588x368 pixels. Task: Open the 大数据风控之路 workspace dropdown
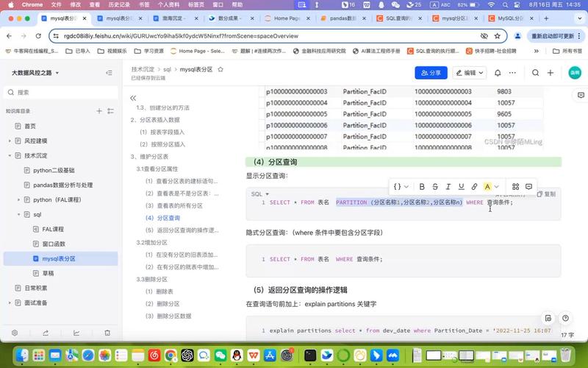(35, 73)
